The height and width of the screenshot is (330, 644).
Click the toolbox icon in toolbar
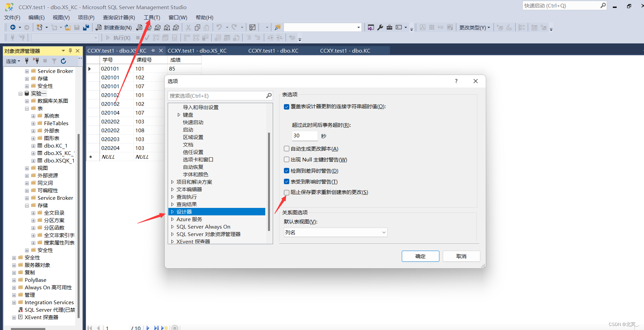[390, 27]
